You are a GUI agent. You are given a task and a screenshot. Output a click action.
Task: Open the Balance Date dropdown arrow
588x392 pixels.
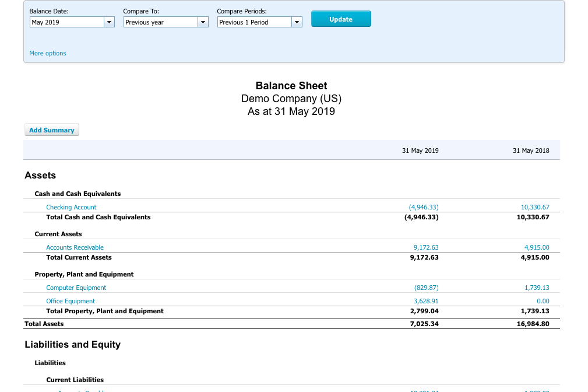pyautogui.click(x=109, y=22)
